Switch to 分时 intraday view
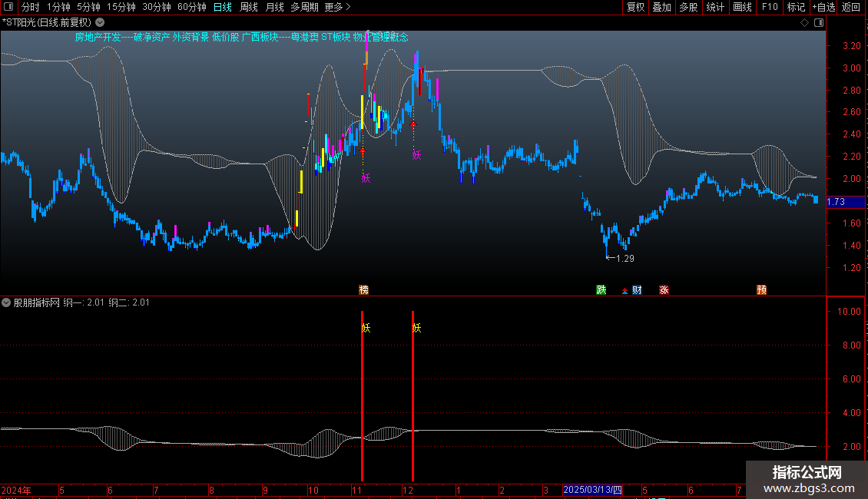The width and height of the screenshot is (868, 499). coord(31,7)
